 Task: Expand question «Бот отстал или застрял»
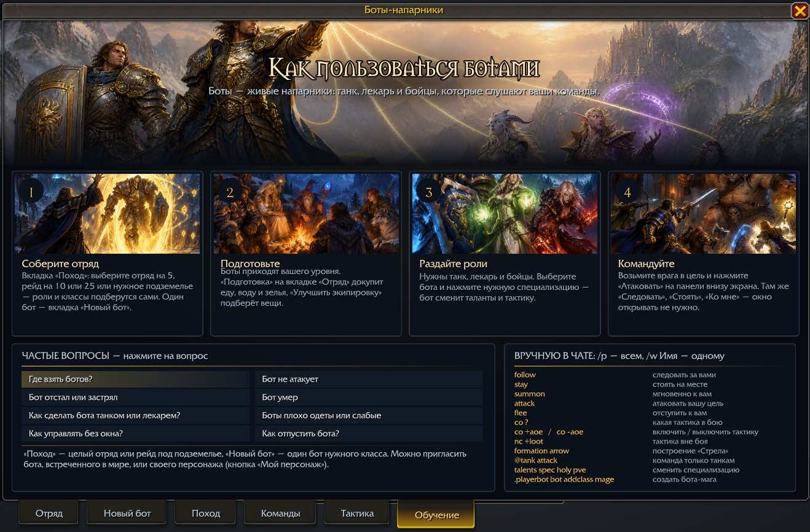(x=136, y=397)
